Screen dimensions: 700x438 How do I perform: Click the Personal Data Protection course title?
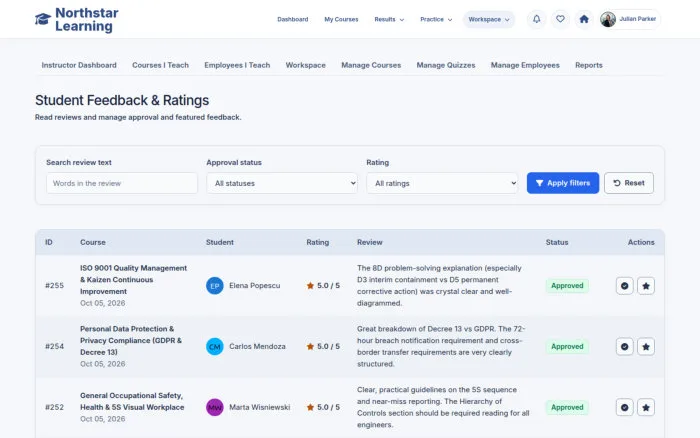[131, 340]
